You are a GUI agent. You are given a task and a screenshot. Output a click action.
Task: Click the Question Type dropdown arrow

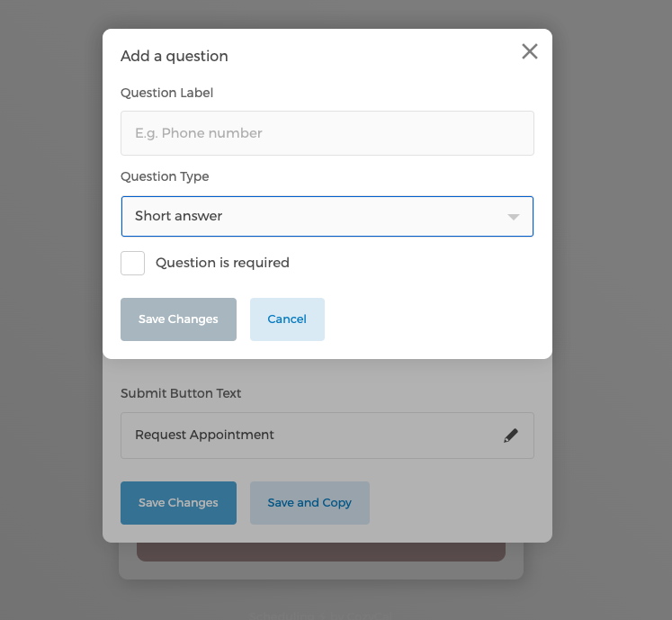pos(514,217)
